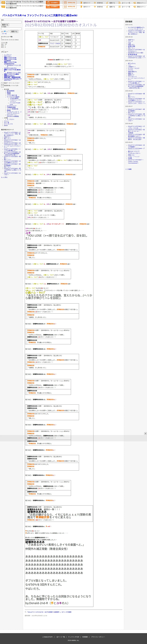Image resolution: width=147 pixels, height=644 pixels.
Task: Open メンバー専用掲示板 link
Action: 12,109
